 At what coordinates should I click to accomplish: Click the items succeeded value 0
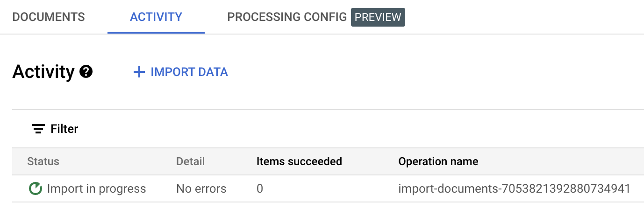(260, 188)
